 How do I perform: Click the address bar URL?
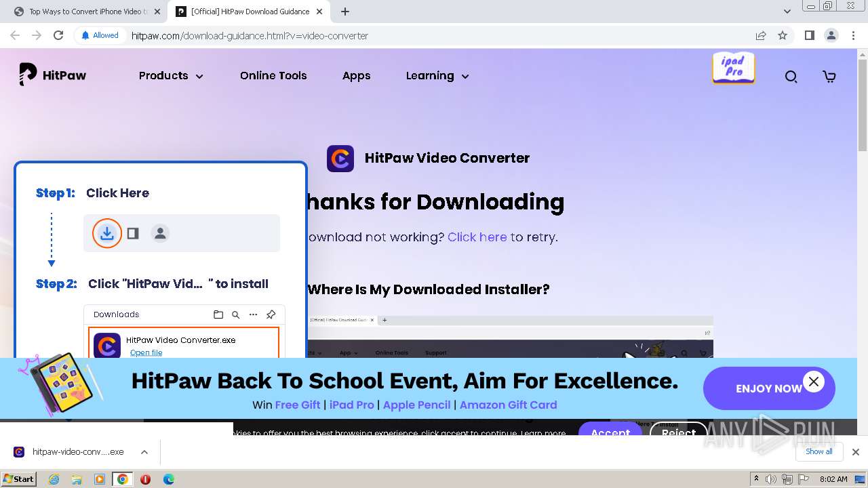[x=250, y=36]
